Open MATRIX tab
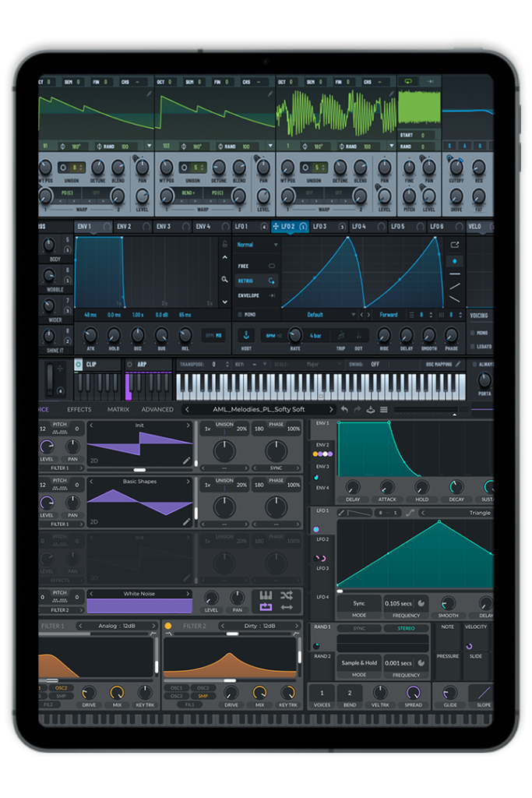This screenshot has height=798, width=532. tap(118, 409)
